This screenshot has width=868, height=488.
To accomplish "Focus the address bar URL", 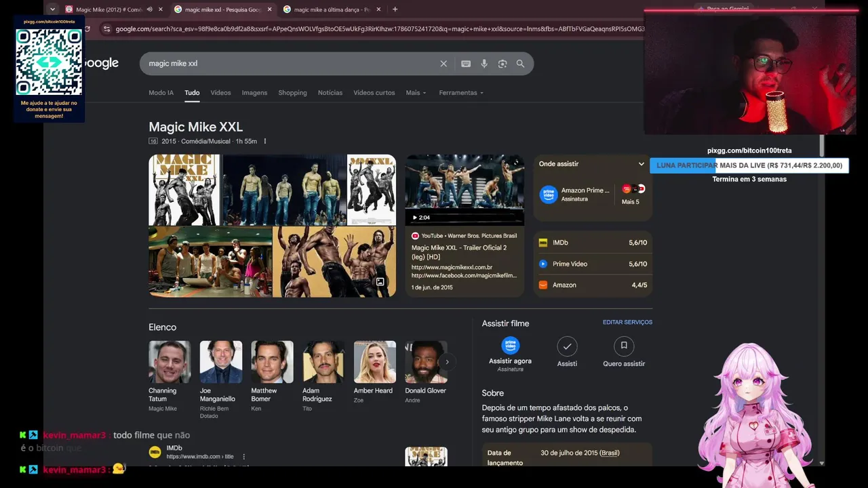I will point(380,29).
